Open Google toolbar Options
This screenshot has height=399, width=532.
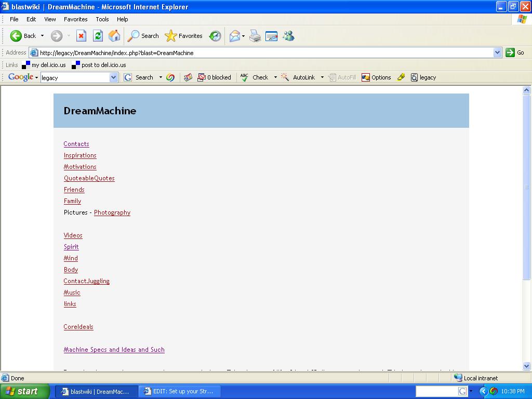tap(376, 77)
